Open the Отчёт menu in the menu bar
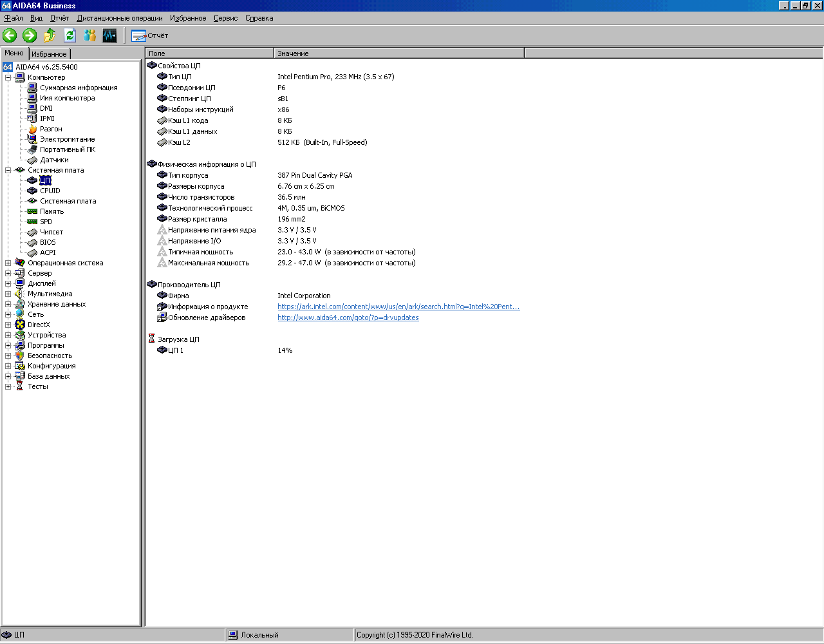Image resolution: width=824 pixels, height=644 pixels. tap(59, 18)
